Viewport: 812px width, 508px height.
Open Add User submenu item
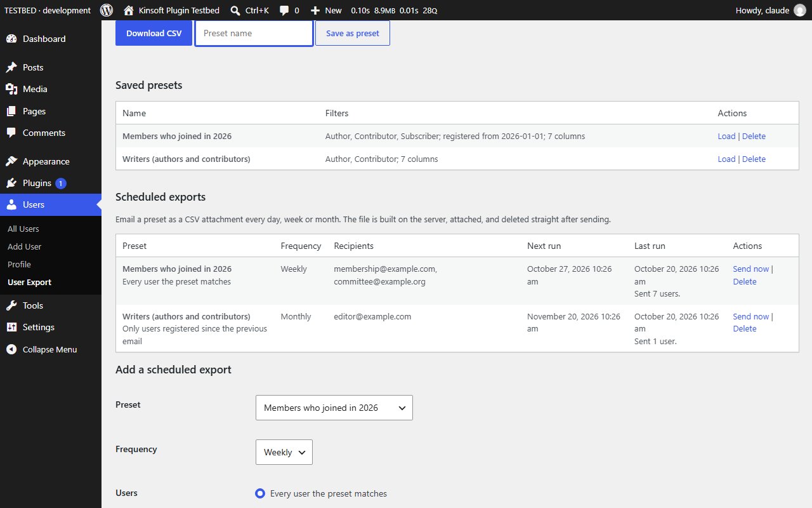(24, 246)
